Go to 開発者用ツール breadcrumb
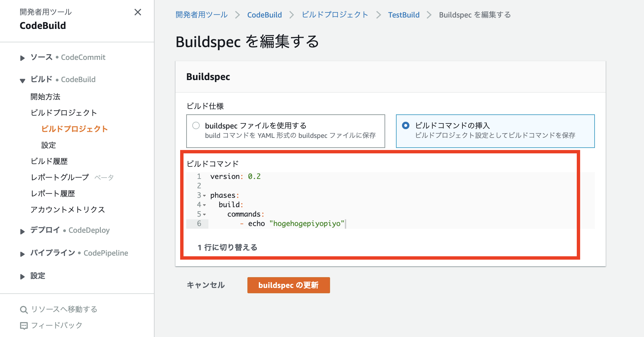 coord(202,15)
